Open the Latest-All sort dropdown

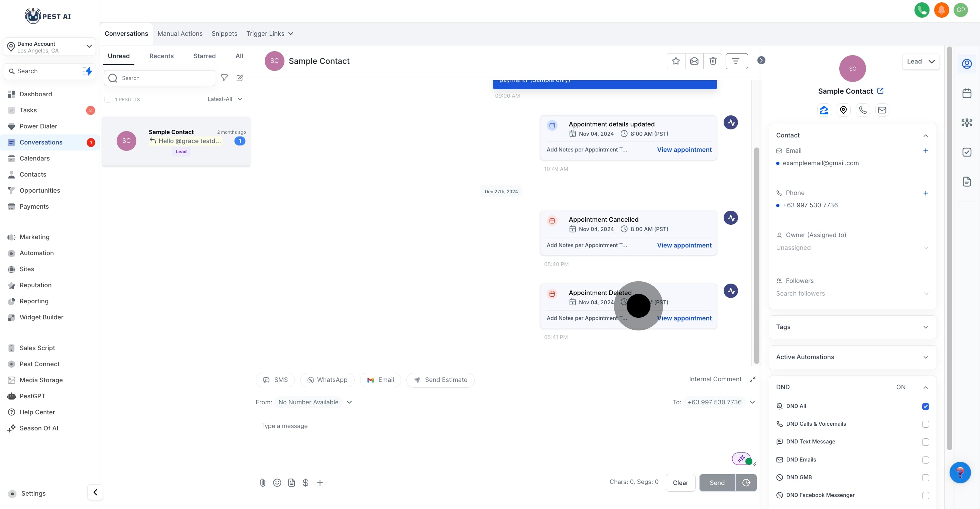pyautogui.click(x=225, y=99)
